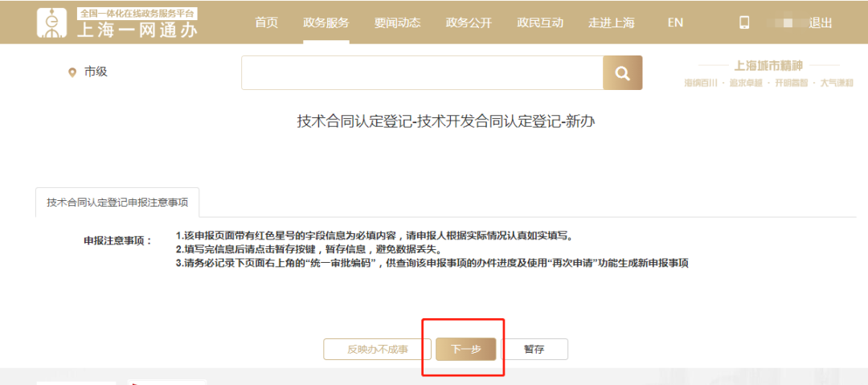Image resolution: width=868 pixels, height=385 pixels.
Task: Focus the top search input field
Action: pos(422,72)
